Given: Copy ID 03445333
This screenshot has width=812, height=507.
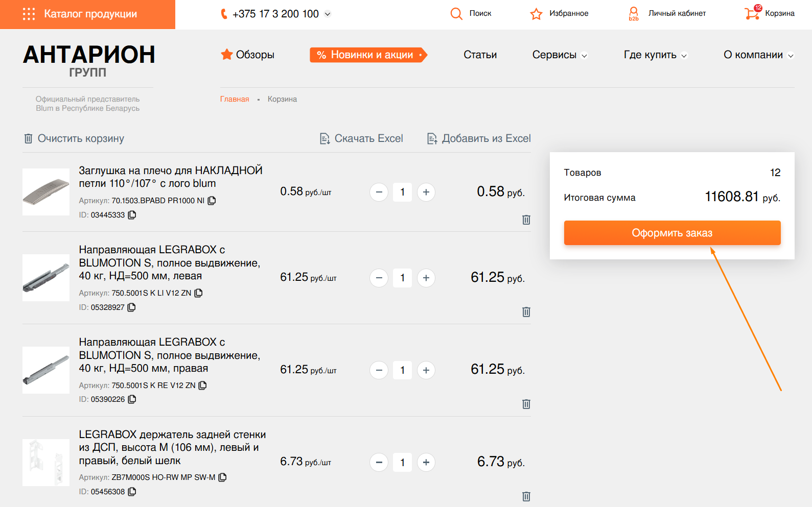Looking at the screenshot, I should click(x=132, y=215).
